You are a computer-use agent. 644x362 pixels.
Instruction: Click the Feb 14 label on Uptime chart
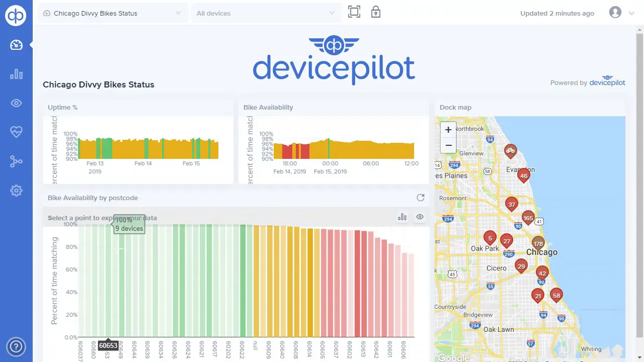click(x=143, y=163)
